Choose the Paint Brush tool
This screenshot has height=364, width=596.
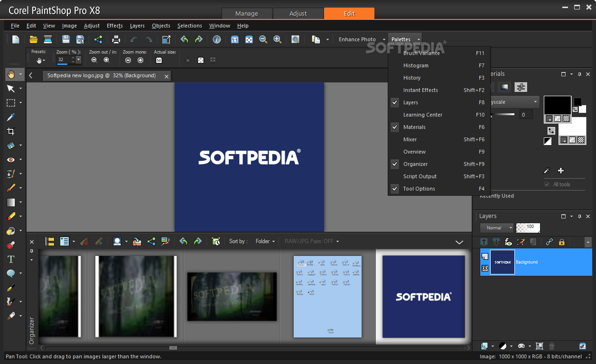pos(10,188)
